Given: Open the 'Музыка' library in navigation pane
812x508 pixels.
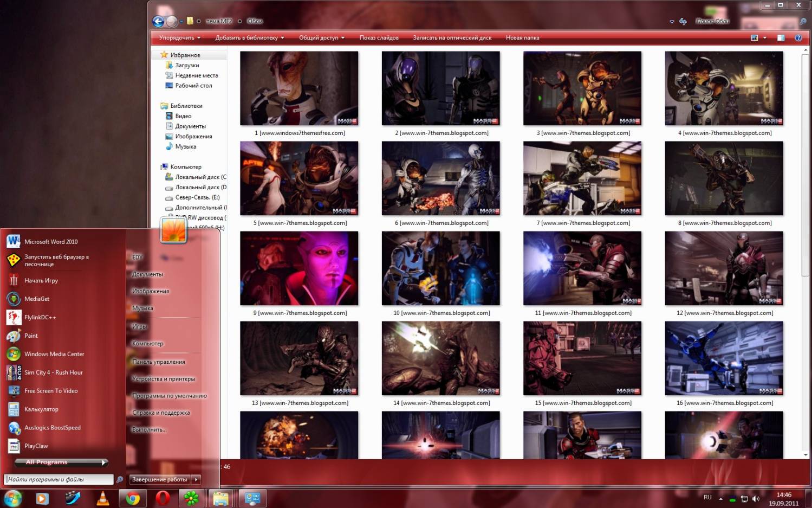Looking at the screenshot, I should tap(185, 146).
